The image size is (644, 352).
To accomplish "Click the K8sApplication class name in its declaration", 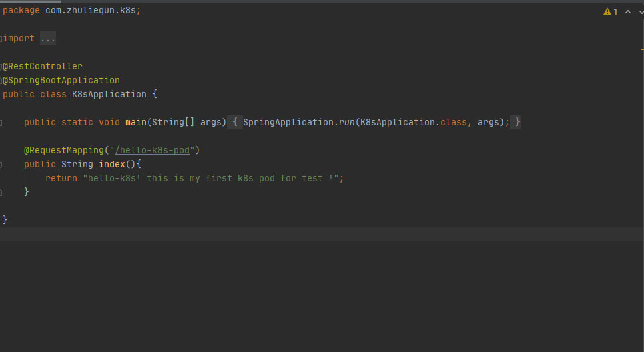I will click(x=109, y=95).
